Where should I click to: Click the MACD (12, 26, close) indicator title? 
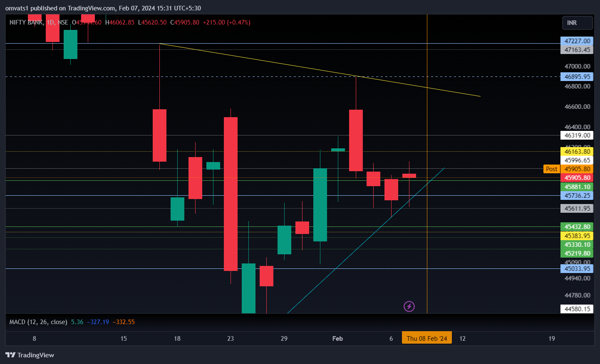[38, 322]
